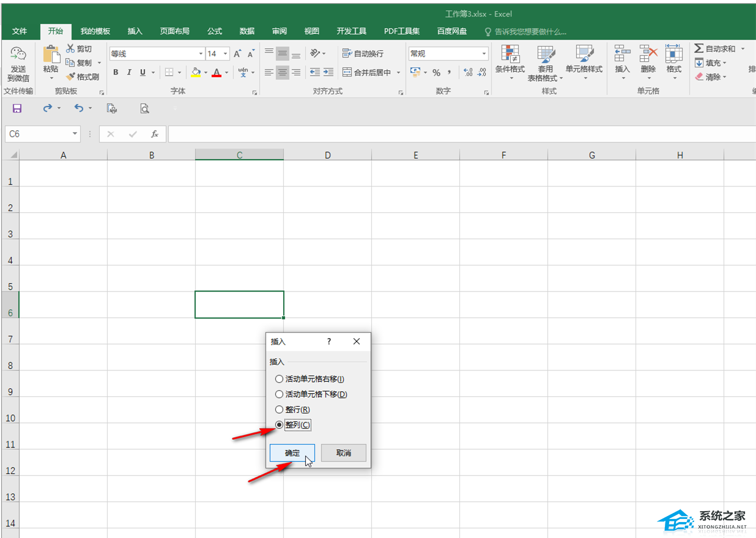This screenshot has width=756, height=538.
Task: Select column D header
Action: coord(327,155)
